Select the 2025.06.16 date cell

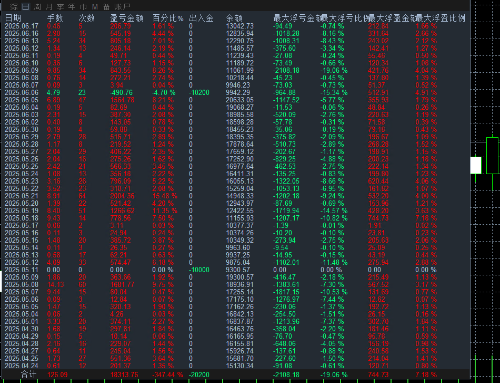22,33
